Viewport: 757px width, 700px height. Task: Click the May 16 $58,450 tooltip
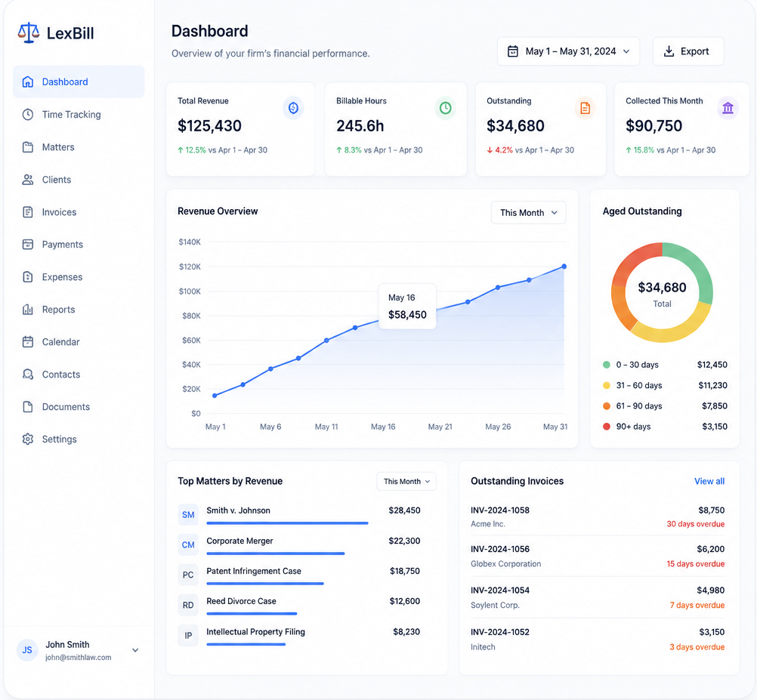coord(407,307)
